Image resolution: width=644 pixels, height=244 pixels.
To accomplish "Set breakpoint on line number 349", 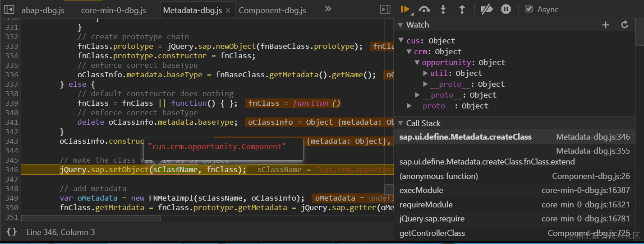I will click(13, 198).
